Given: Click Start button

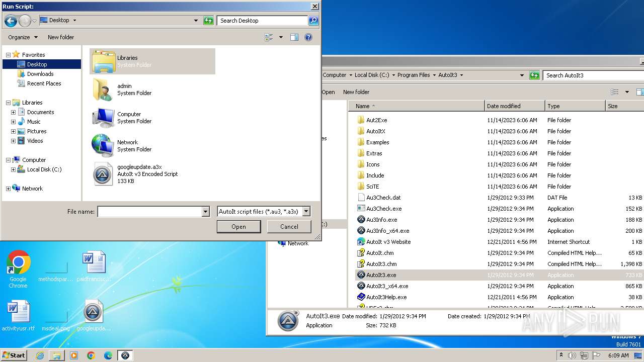Looking at the screenshot, I should click(x=14, y=355).
